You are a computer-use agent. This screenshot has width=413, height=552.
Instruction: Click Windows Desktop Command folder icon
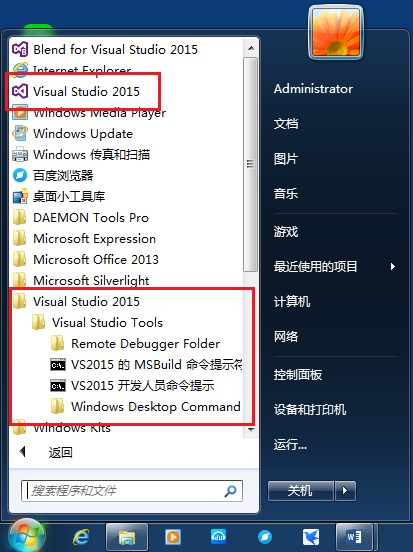pos(58,407)
